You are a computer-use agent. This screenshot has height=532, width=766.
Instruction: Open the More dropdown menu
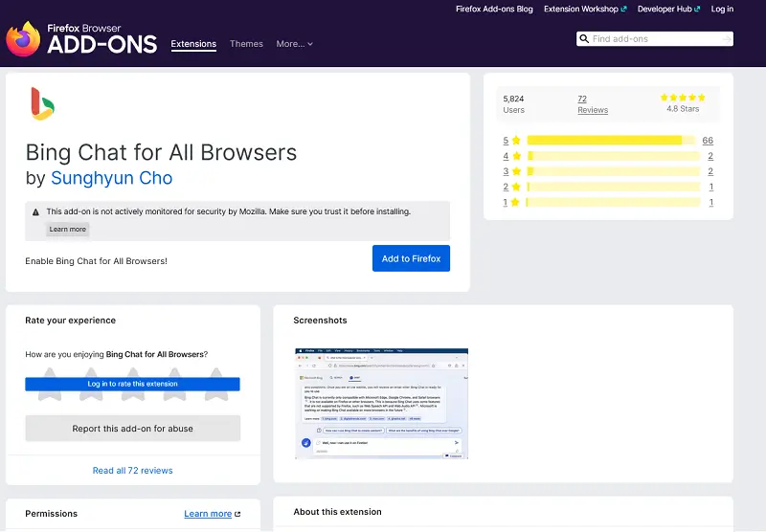click(294, 44)
